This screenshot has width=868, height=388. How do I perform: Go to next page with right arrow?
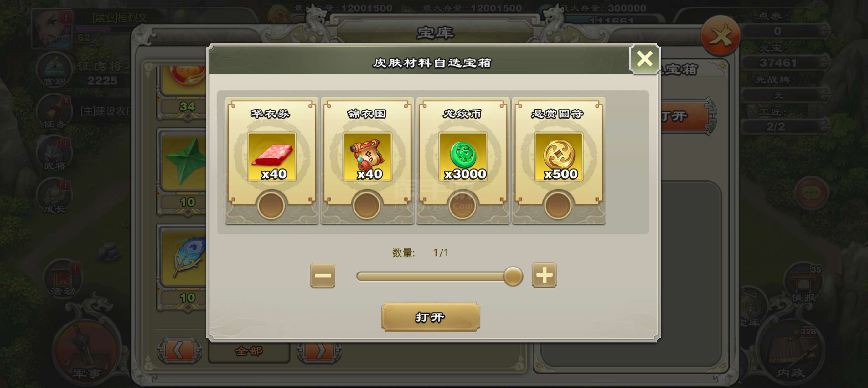click(x=319, y=351)
